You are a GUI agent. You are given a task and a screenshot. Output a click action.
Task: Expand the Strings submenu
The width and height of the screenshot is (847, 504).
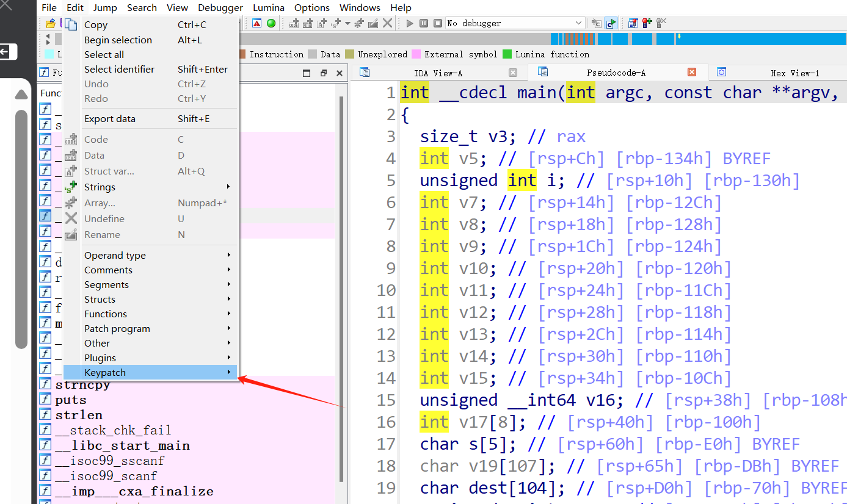pos(151,187)
